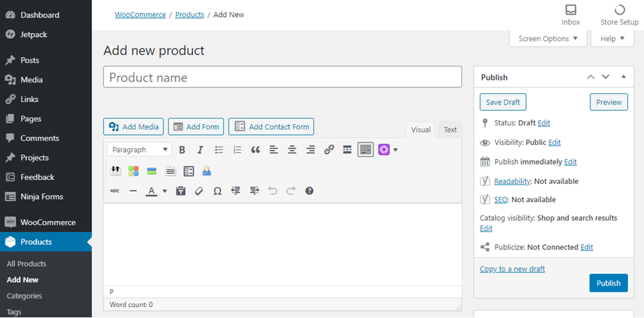Clear formatting with the eraser icon

(x=199, y=191)
